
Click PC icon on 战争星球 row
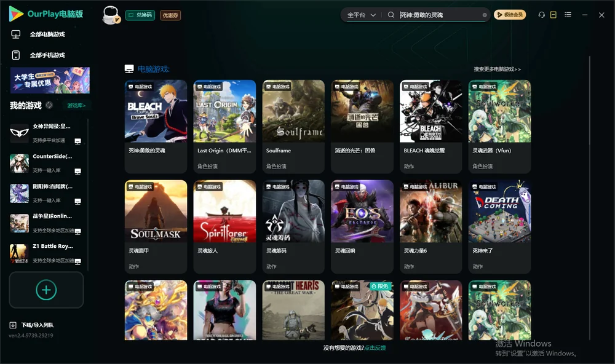pos(77,231)
